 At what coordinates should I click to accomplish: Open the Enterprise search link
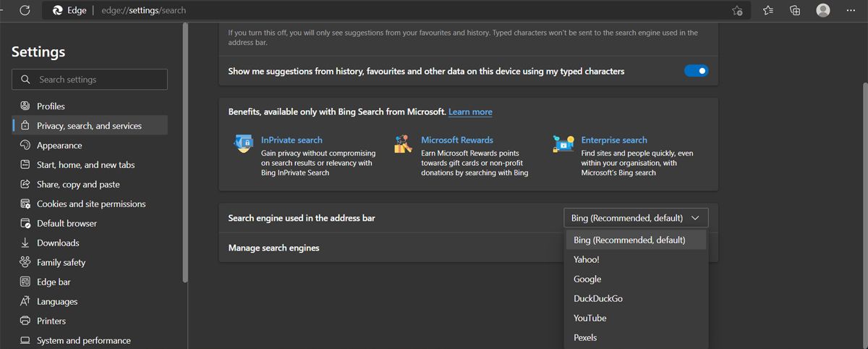(614, 140)
